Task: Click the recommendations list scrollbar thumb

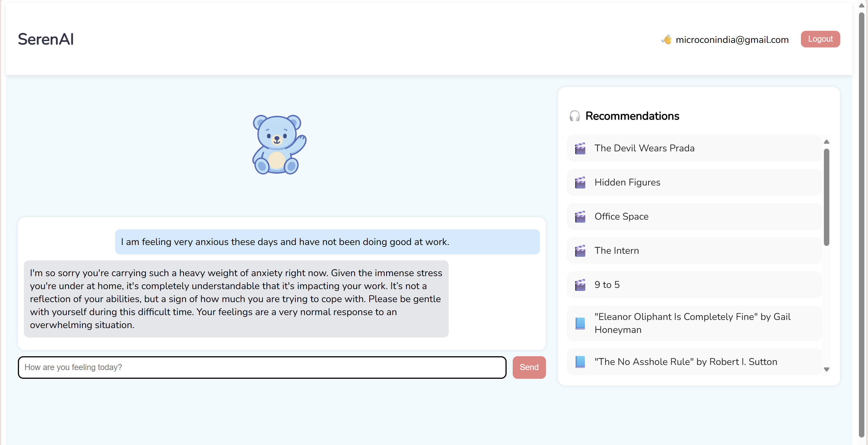Action: click(x=826, y=197)
